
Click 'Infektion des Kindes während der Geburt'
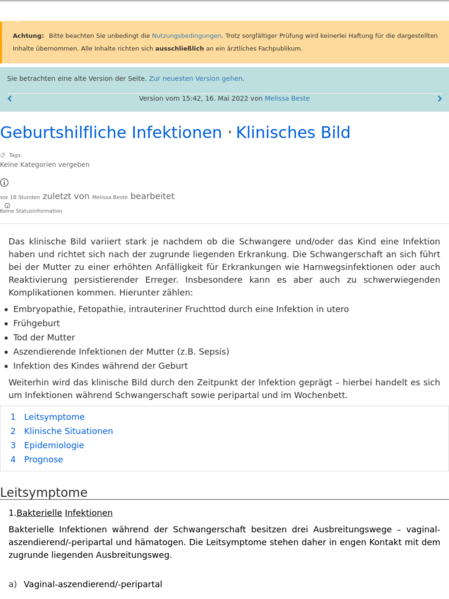[x=100, y=366]
